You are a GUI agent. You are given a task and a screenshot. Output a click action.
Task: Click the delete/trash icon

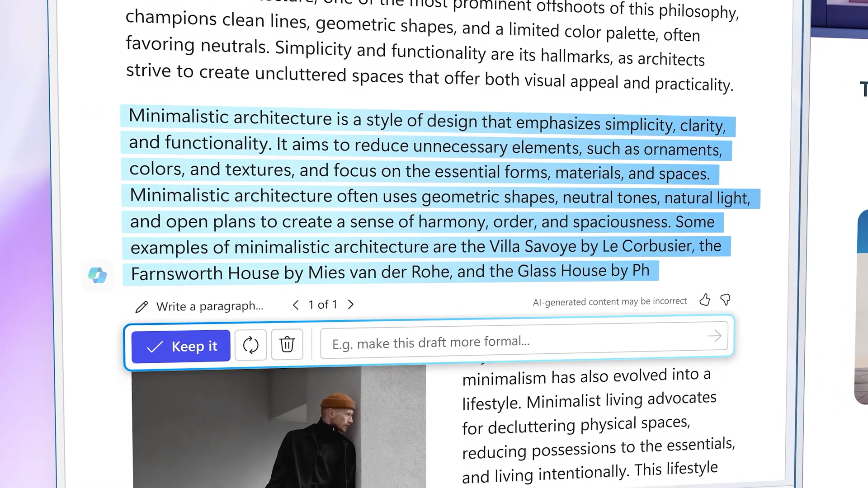[x=288, y=344]
